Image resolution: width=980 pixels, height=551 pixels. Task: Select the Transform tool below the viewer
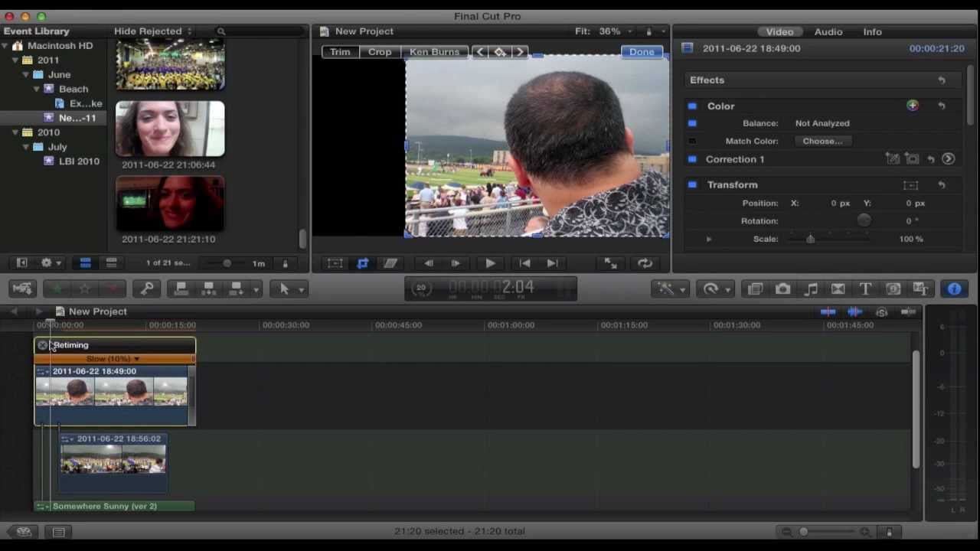(335, 263)
